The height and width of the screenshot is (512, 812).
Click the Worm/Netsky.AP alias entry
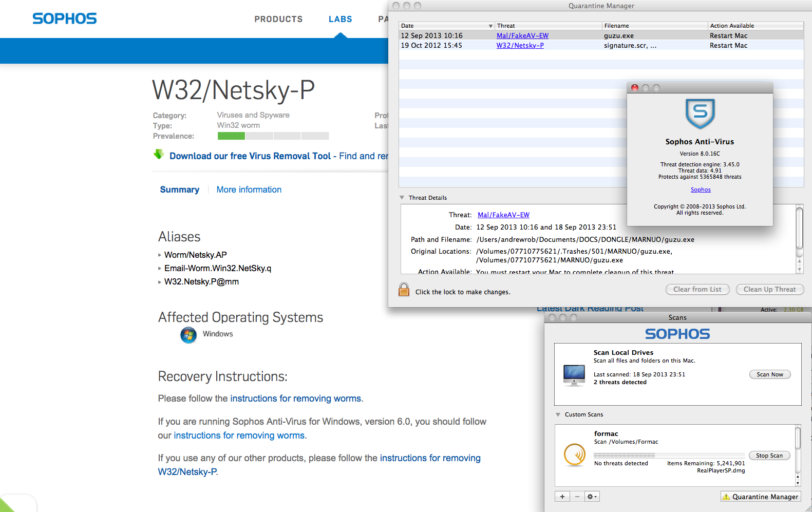point(195,255)
